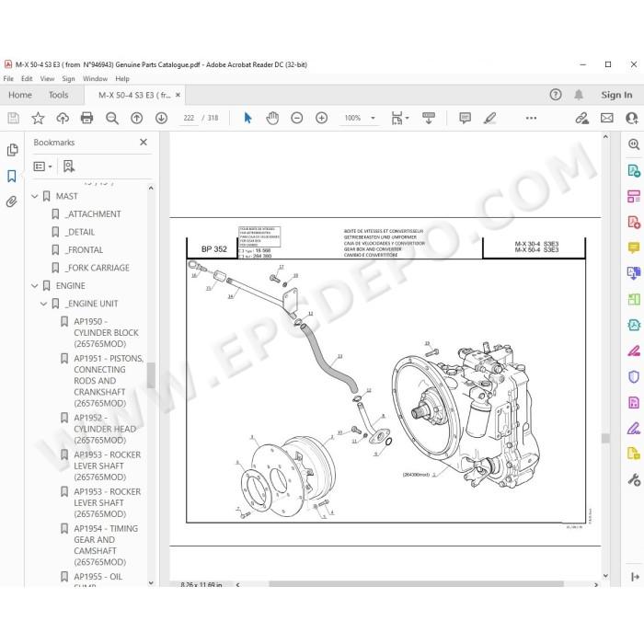Viewport: 644px width, 644px height.
Task: Collapse the ENGINE bookmark group
Action: [x=35, y=286]
